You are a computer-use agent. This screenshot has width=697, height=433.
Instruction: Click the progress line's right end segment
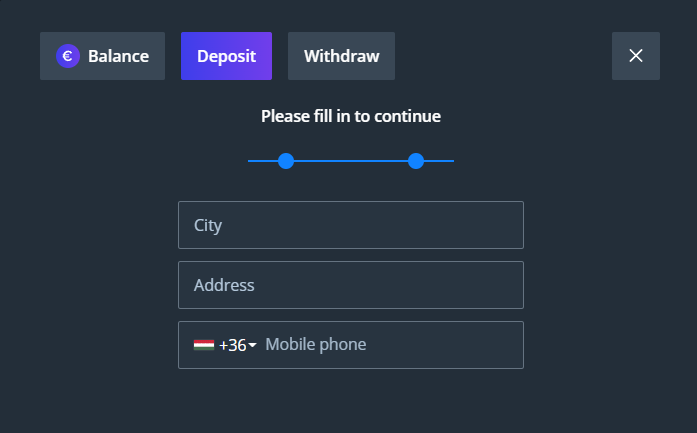tap(440, 161)
